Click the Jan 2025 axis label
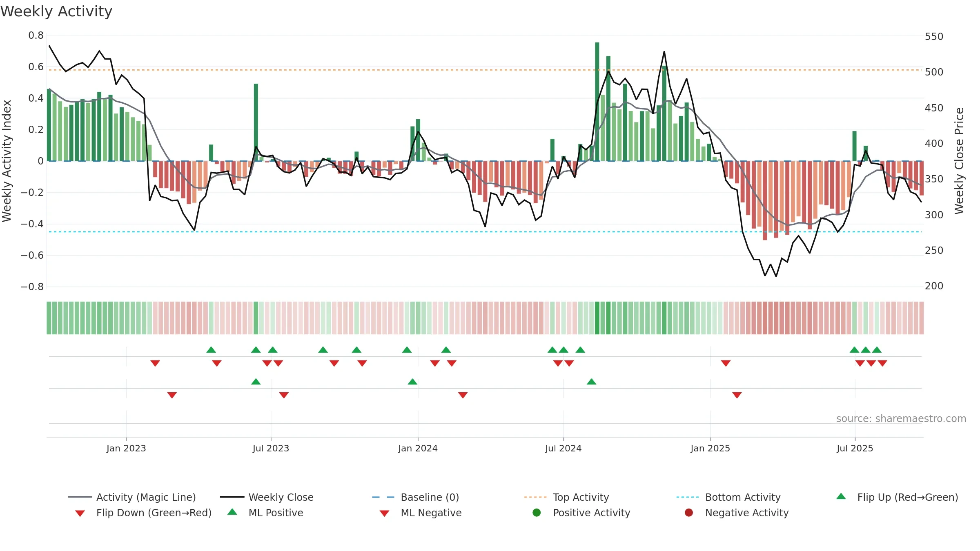 point(710,448)
